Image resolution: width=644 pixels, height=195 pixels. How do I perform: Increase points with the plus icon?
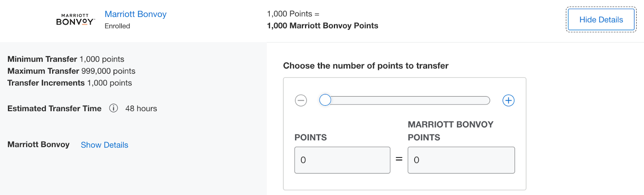[508, 101]
